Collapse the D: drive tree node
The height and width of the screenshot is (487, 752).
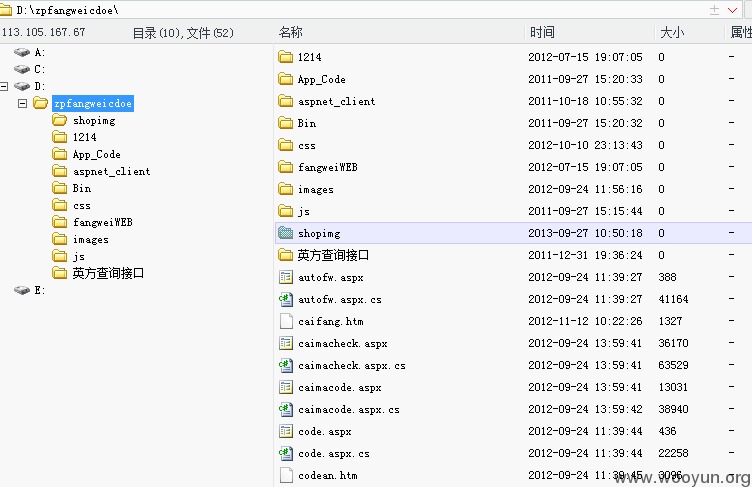(4, 86)
